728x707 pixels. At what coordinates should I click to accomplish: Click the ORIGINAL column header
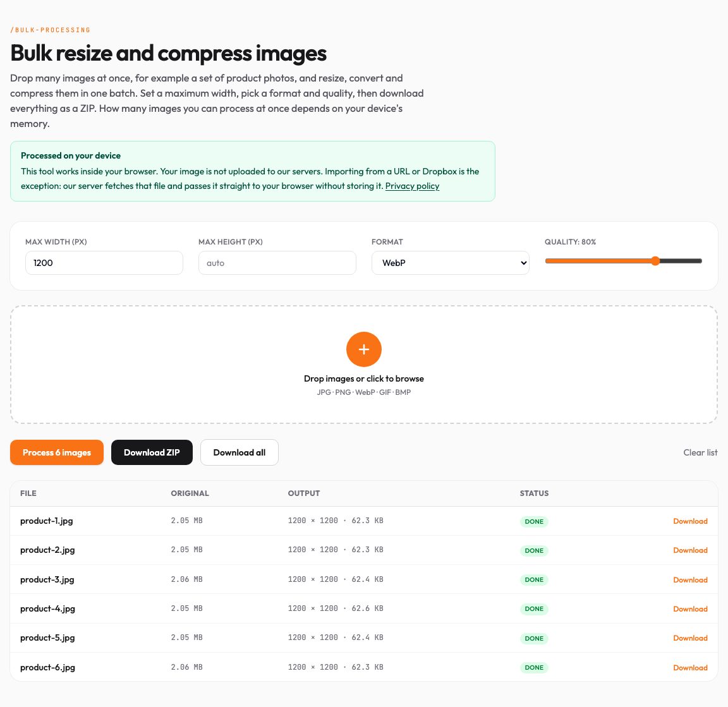click(x=190, y=493)
